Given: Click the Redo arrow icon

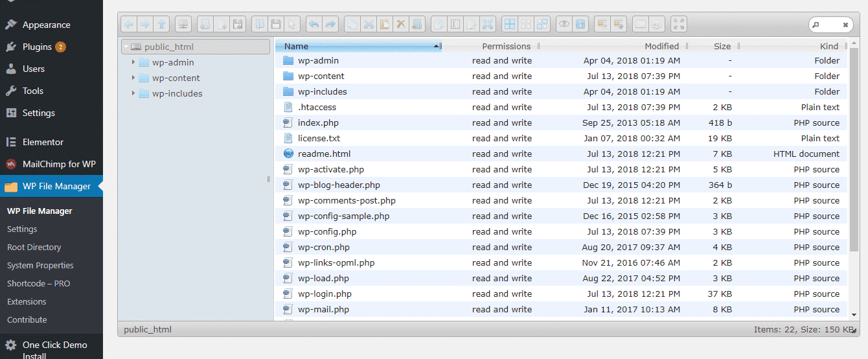Looking at the screenshot, I should coord(330,25).
